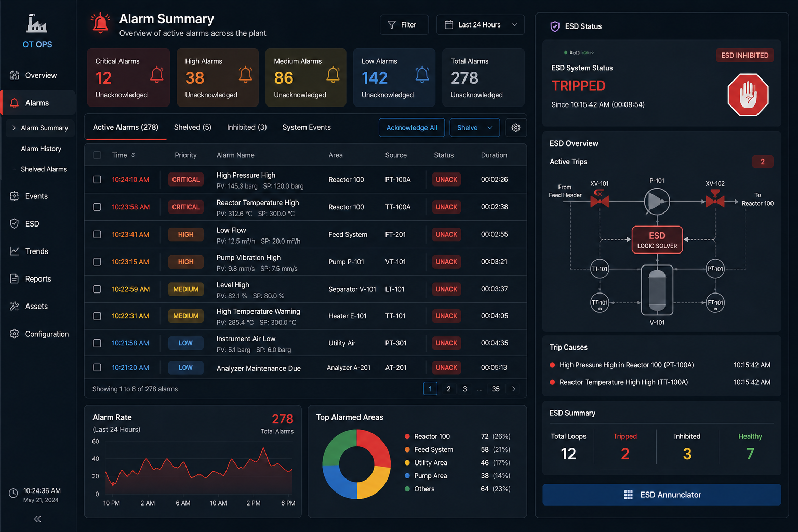Click the ESD Logic Solver block
The height and width of the screenshot is (532, 798).
(657, 240)
